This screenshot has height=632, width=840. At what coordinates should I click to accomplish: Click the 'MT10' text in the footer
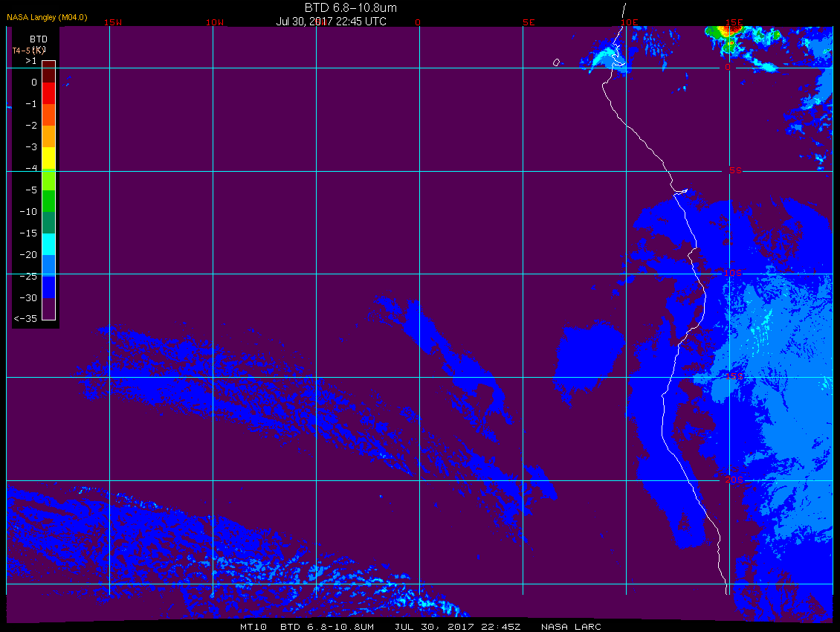coord(253,627)
